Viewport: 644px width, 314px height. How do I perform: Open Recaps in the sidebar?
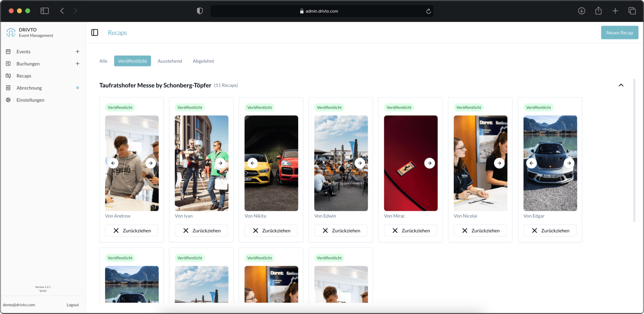tap(24, 76)
